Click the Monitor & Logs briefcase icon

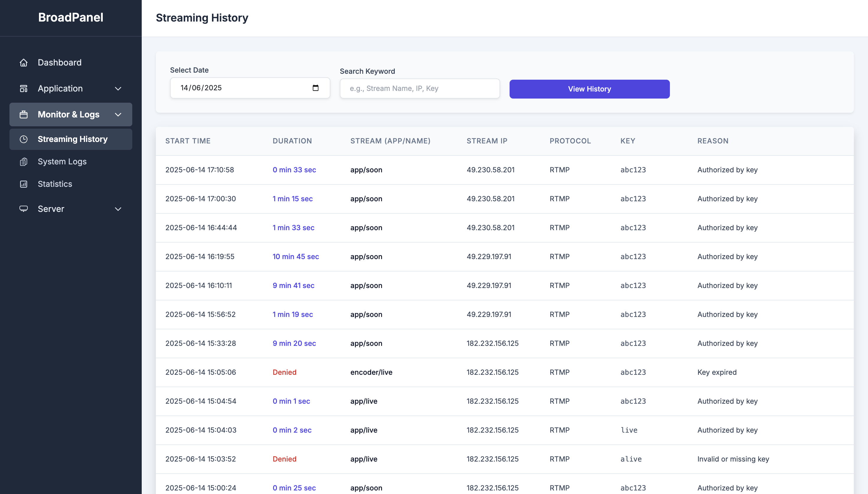[23, 115]
